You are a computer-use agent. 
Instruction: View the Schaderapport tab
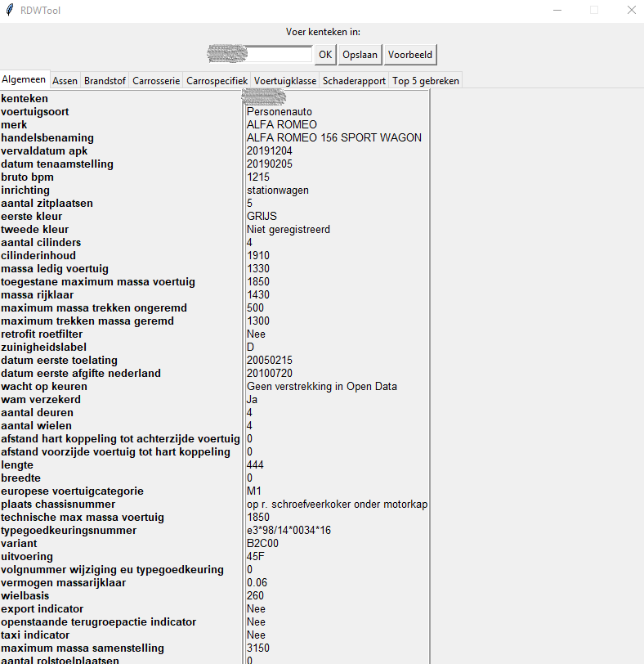point(354,80)
